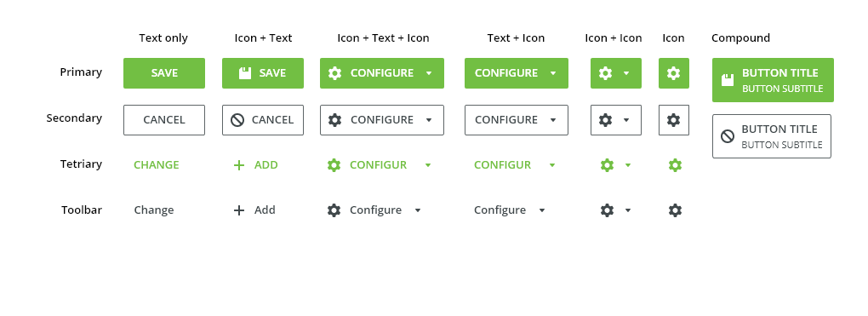This screenshot has height=316, width=868.
Task: Click the green CHANGE tertiary link
Action: [157, 165]
